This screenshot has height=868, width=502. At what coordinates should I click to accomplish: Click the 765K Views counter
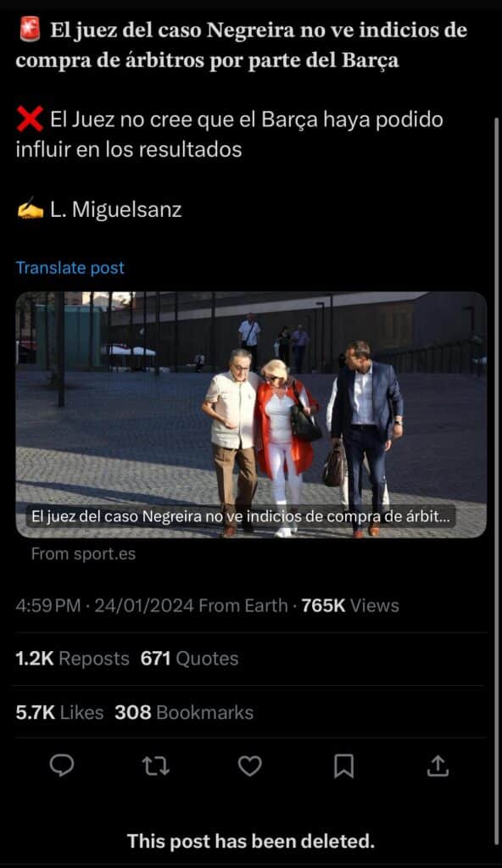click(350, 605)
